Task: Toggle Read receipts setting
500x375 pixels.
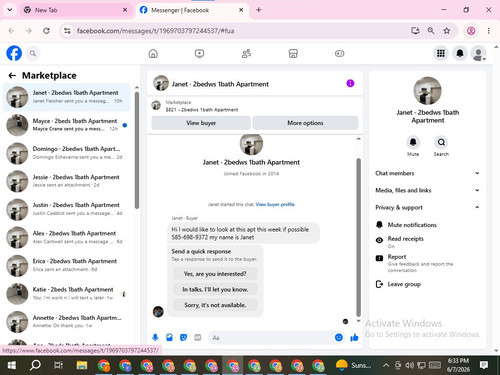Action: point(427,242)
